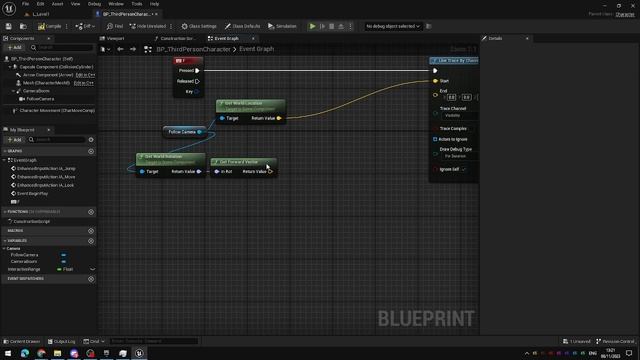Add a component with Components Add button
Viewport: 640px width, 360px height.
(14, 47)
